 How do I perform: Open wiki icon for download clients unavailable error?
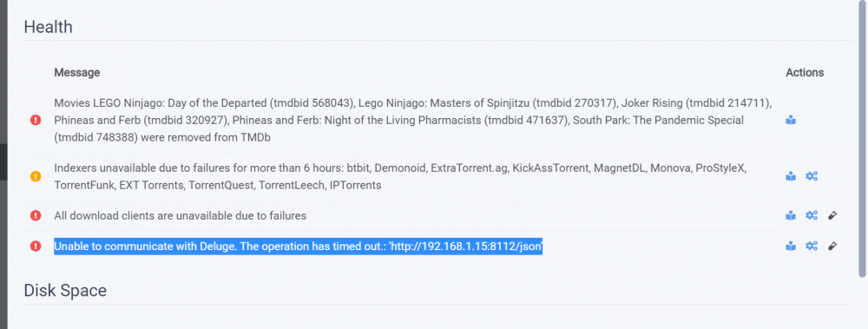tap(791, 215)
